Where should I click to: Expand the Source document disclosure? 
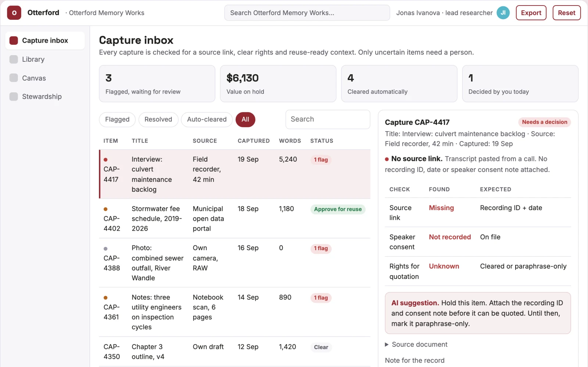416,345
